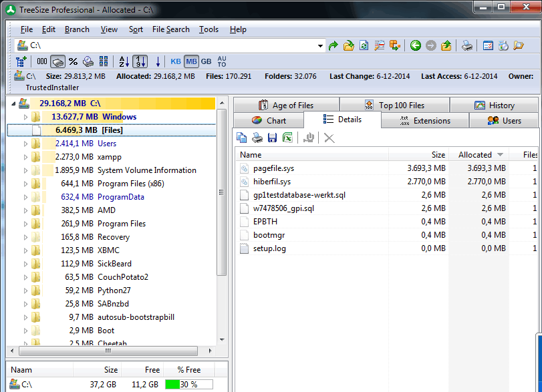
Task: Sort by the Allocated column header
Action: click(x=479, y=155)
